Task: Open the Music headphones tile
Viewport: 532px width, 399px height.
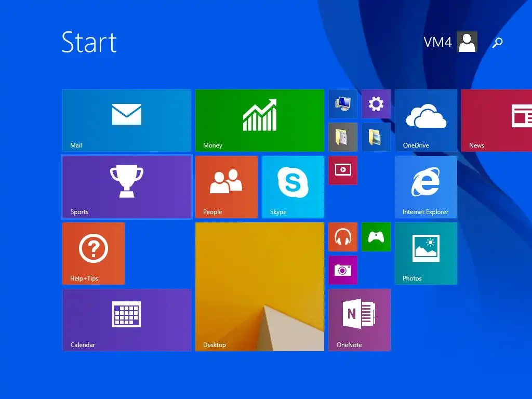Action: tap(343, 237)
